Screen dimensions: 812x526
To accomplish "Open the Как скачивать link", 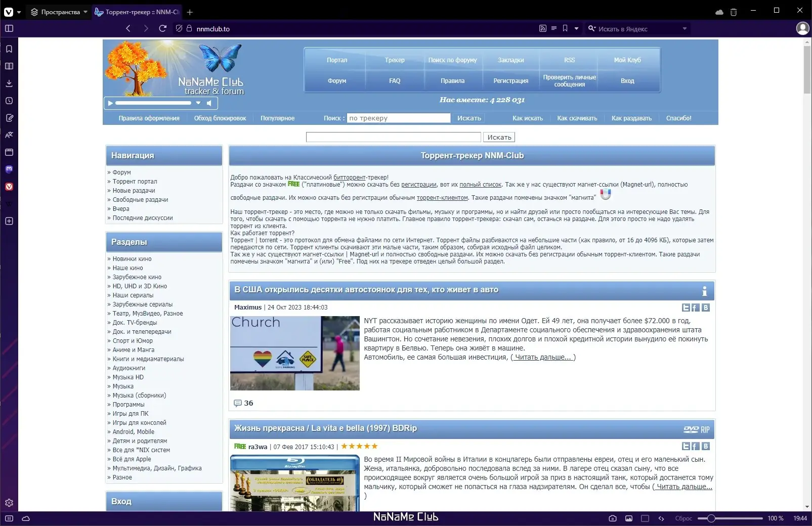I will [x=577, y=118].
